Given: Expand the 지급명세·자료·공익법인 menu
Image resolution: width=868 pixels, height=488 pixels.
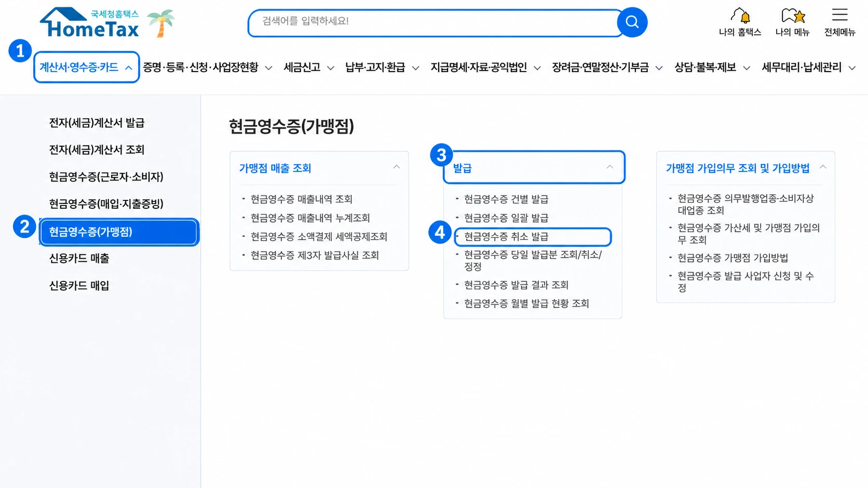Looking at the screenshot, I should click(x=485, y=67).
